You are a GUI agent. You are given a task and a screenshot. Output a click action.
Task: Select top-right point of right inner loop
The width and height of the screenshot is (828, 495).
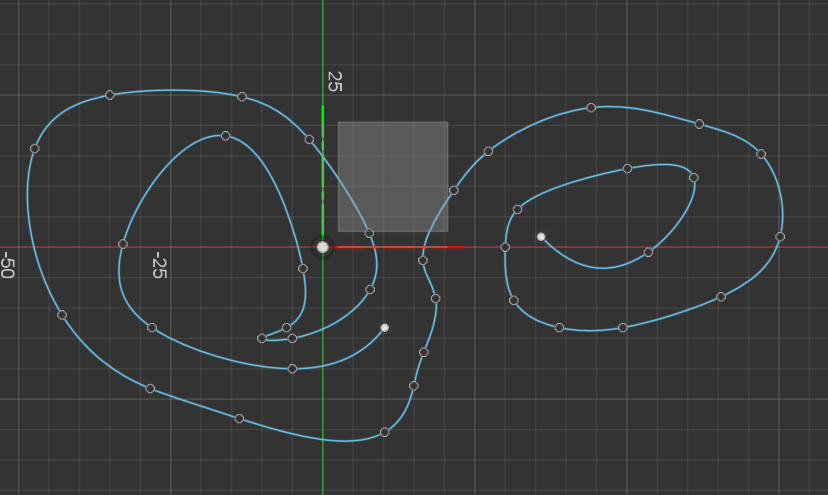[693, 177]
